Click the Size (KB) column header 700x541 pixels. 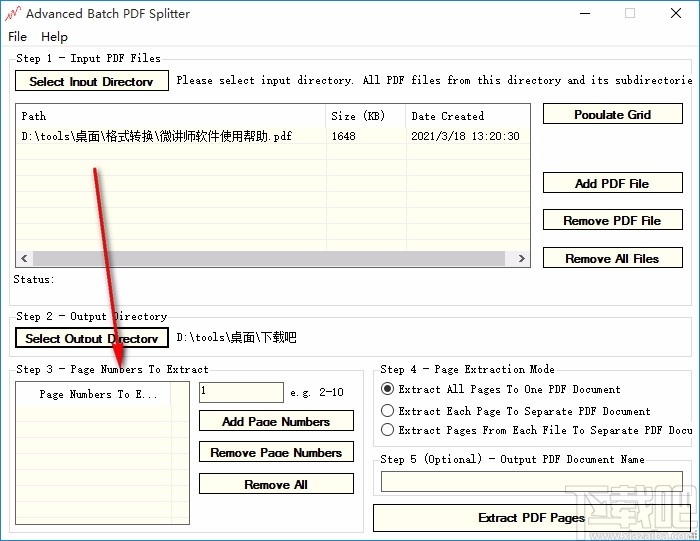pos(366,116)
